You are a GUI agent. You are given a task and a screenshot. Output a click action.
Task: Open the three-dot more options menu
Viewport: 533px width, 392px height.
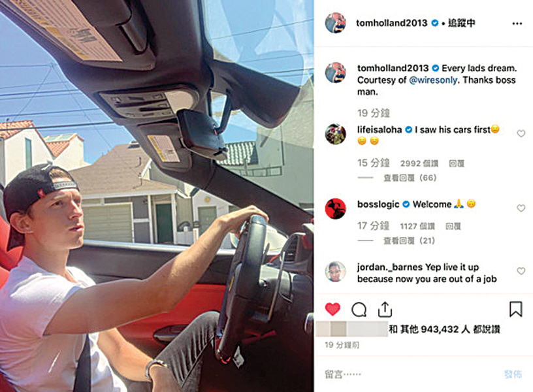point(517,24)
